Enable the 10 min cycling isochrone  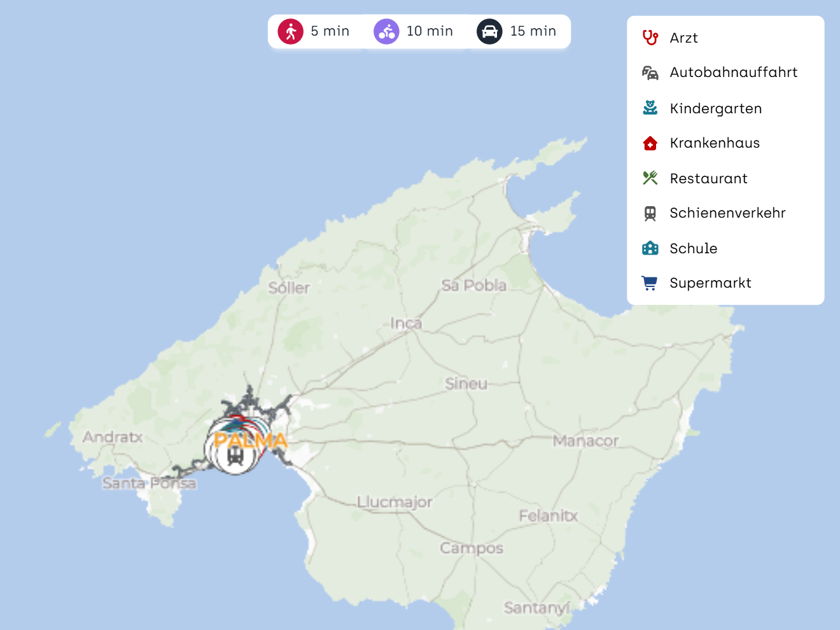click(x=414, y=31)
